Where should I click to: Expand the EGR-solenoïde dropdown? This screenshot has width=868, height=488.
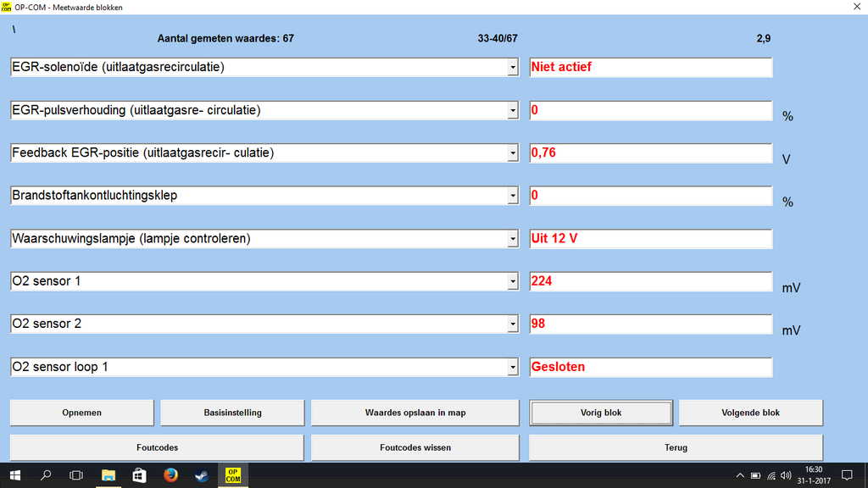[x=513, y=68]
